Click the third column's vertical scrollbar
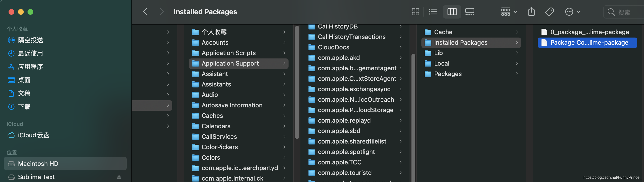The width and height of the screenshot is (644, 182). (x=413, y=118)
